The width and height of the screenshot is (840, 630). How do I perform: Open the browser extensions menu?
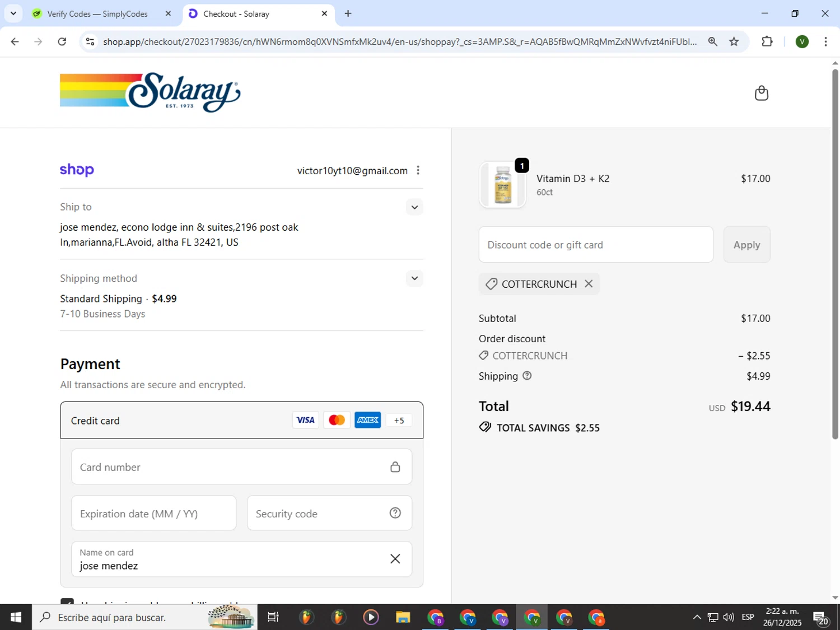click(x=767, y=41)
